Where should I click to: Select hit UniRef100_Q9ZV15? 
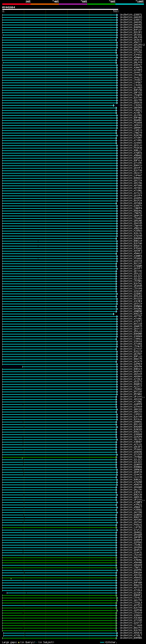131,374
